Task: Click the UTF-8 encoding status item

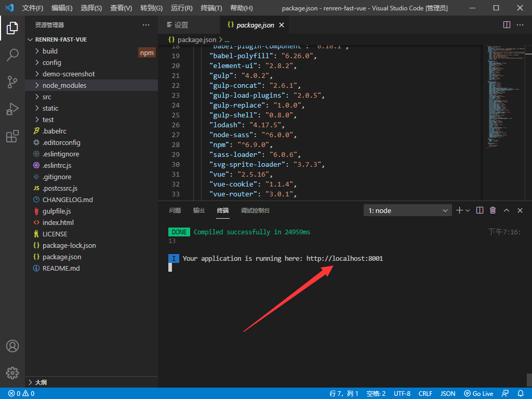Action: [x=402, y=394]
